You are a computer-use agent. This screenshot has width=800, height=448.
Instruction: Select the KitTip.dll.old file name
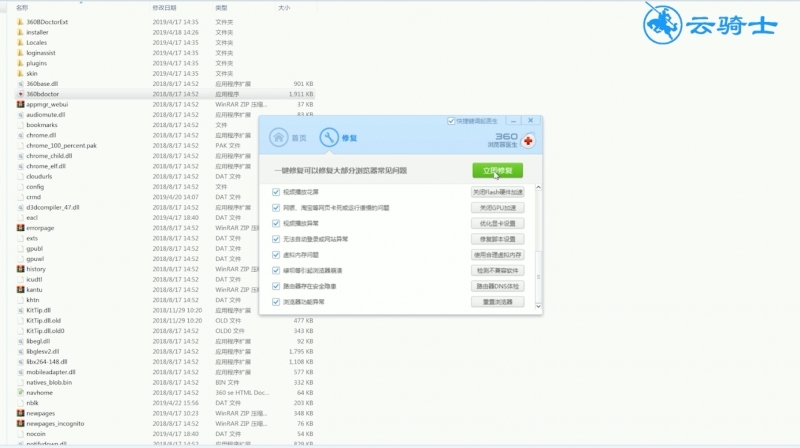(43, 320)
